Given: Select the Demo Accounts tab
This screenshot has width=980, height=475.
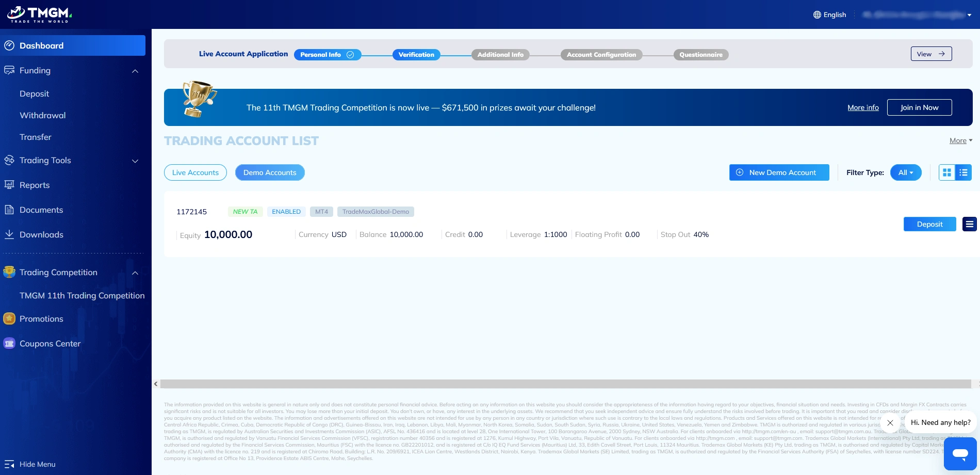Looking at the screenshot, I should point(270,172).
